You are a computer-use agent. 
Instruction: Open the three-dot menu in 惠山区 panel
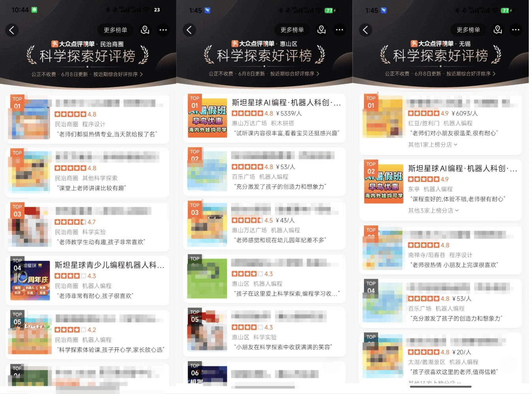click(340, 30)
